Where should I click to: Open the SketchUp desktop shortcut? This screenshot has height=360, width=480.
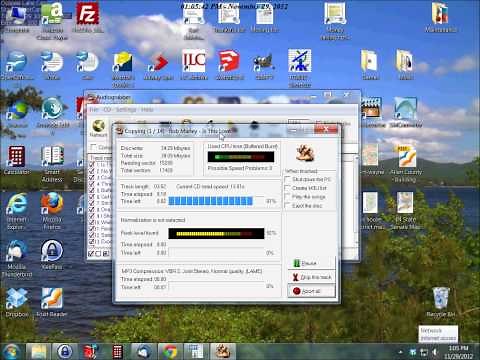229,65
